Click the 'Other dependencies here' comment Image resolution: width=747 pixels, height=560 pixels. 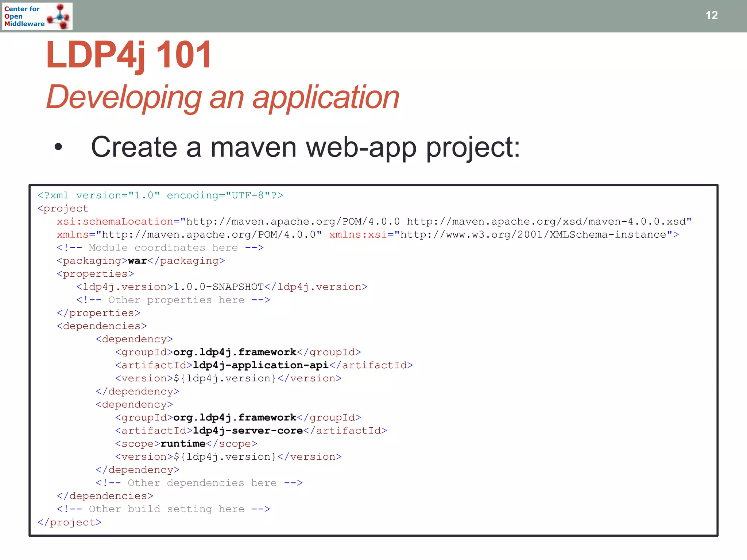(199, 483)
